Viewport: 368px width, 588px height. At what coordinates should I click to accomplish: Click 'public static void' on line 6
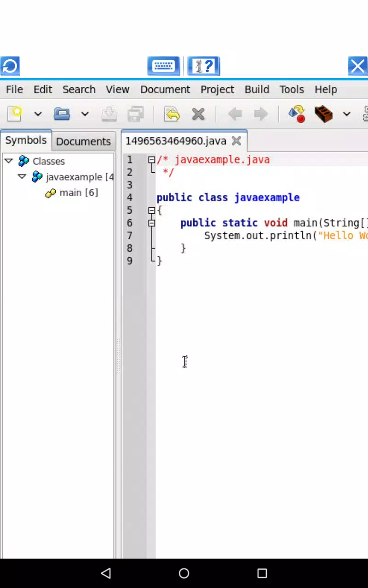pos(234,223)
